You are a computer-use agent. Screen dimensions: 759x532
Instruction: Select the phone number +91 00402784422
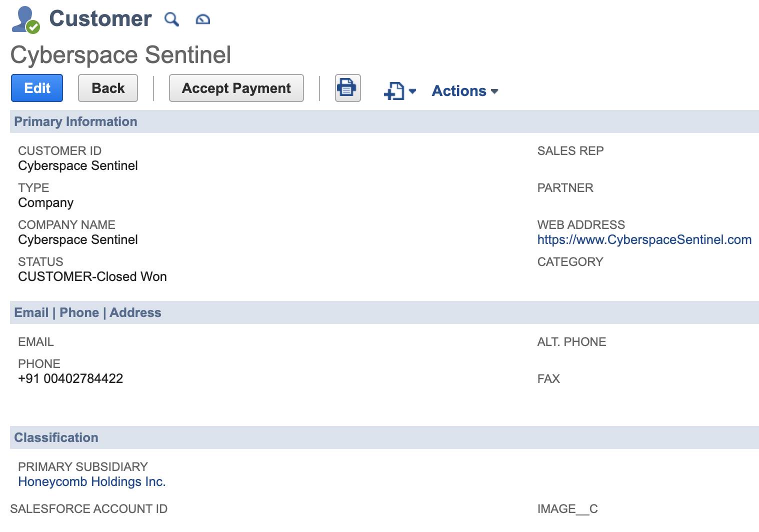tap(70, 378)
